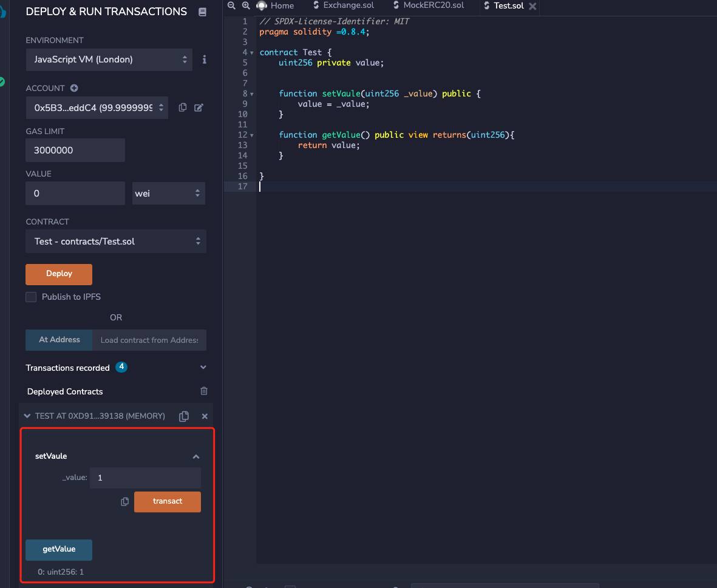Click line number 17 in the gutter

pos(242,186)
